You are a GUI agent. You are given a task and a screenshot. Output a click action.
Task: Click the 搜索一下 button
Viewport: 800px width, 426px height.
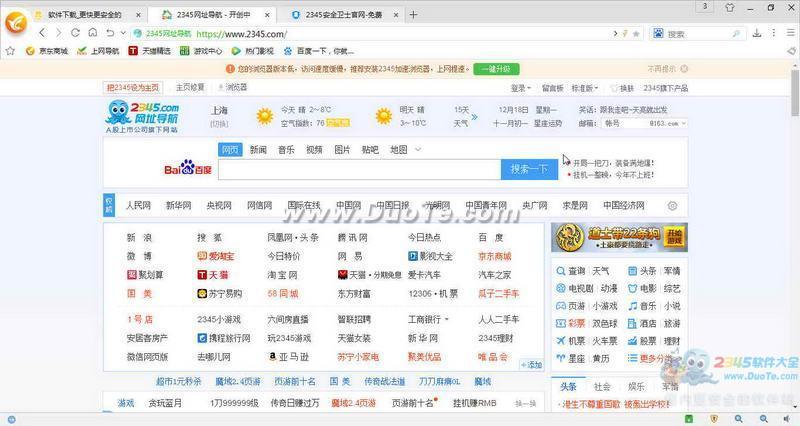click(529, 169)
